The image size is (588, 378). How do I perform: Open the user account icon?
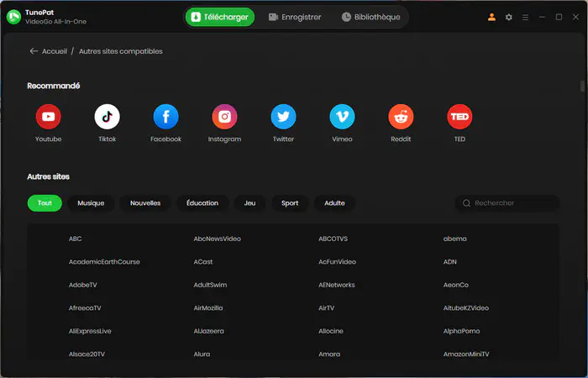(x=491, y=17)
